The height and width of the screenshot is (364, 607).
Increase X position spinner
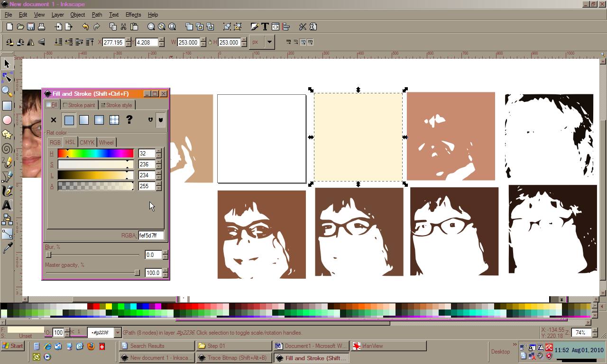129,40
